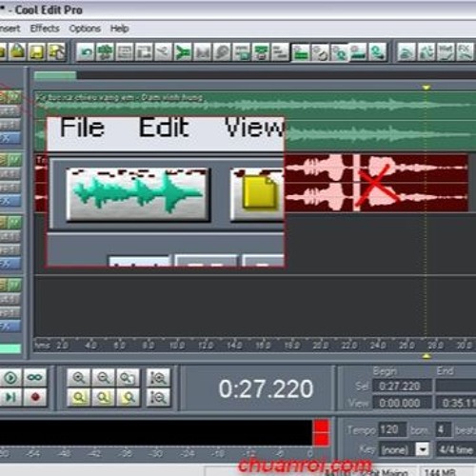
Task: Click the upper zoom-to-selection-edge magnifier button
Action: (158, 378)
